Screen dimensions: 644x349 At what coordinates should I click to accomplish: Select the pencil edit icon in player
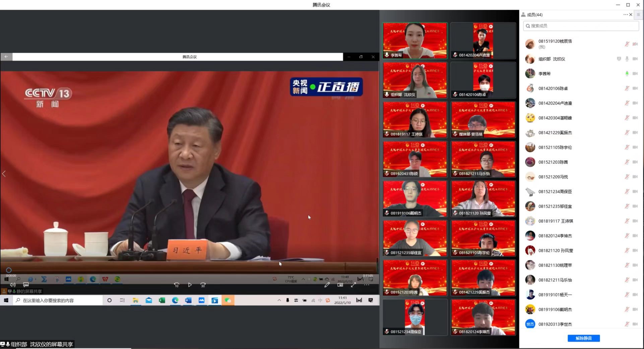(x=327, y=285)
